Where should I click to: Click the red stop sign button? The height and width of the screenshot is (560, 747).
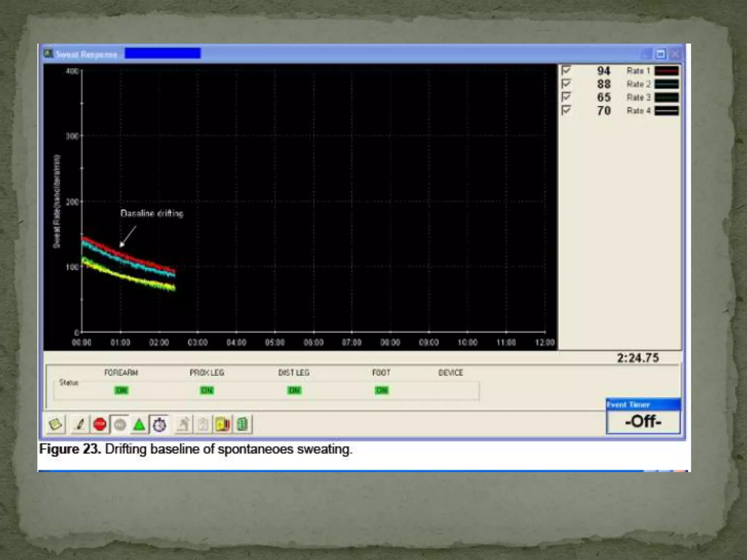pos(100,424)
